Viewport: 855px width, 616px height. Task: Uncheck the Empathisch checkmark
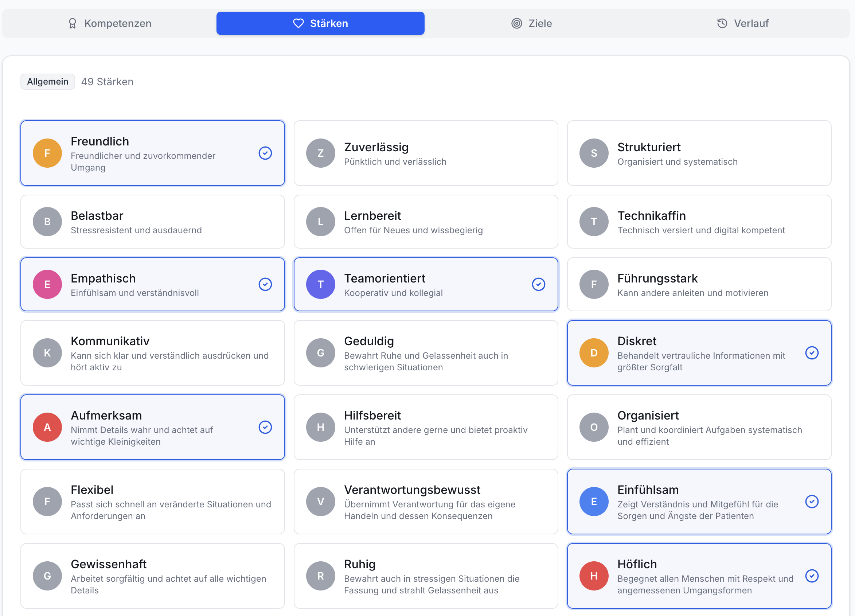pyautogui.click(x=265, y=284)
